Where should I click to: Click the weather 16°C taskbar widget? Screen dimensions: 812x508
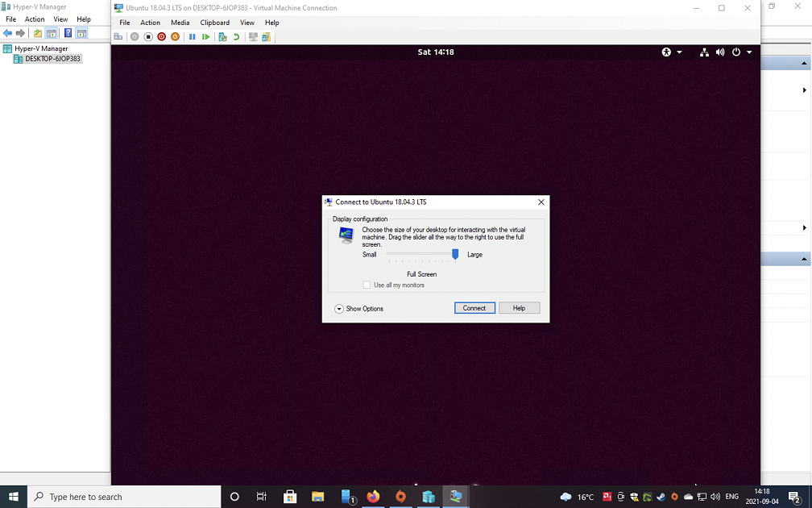point(577,497)
